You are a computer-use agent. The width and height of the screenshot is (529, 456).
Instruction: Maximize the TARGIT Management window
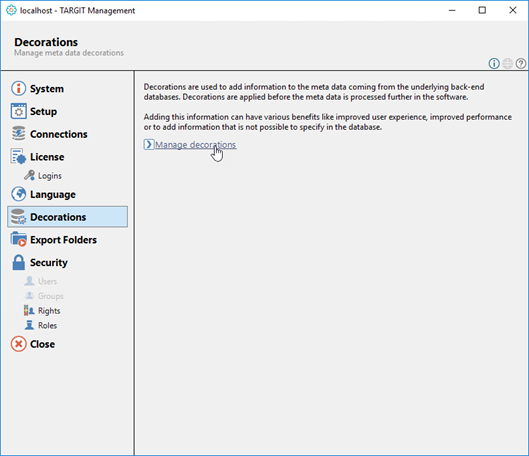482,10
